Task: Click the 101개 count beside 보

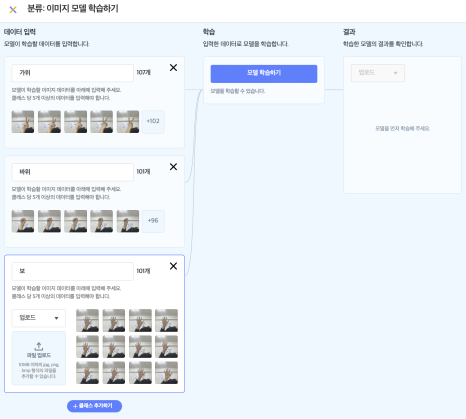Action: (x=143, y=271)
